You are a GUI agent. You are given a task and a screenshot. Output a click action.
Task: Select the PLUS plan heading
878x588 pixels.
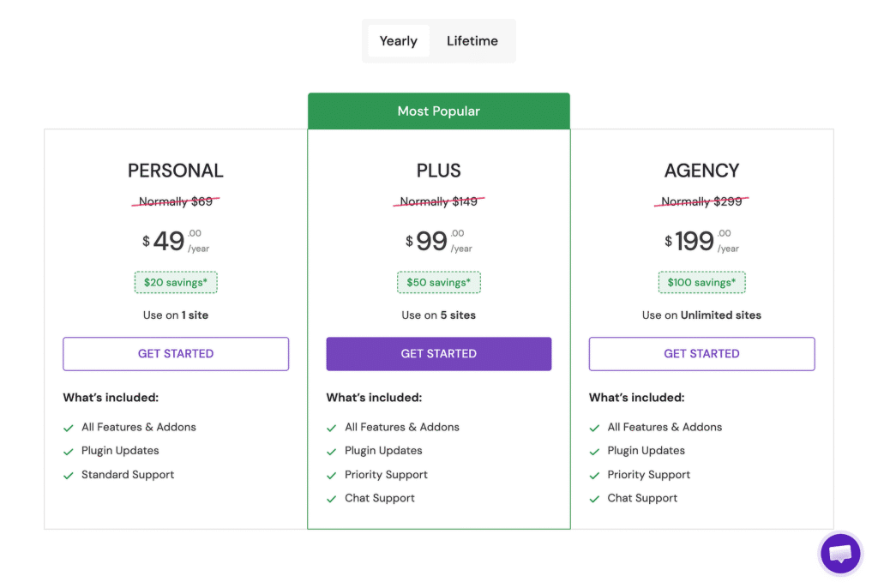coord(439,171)
